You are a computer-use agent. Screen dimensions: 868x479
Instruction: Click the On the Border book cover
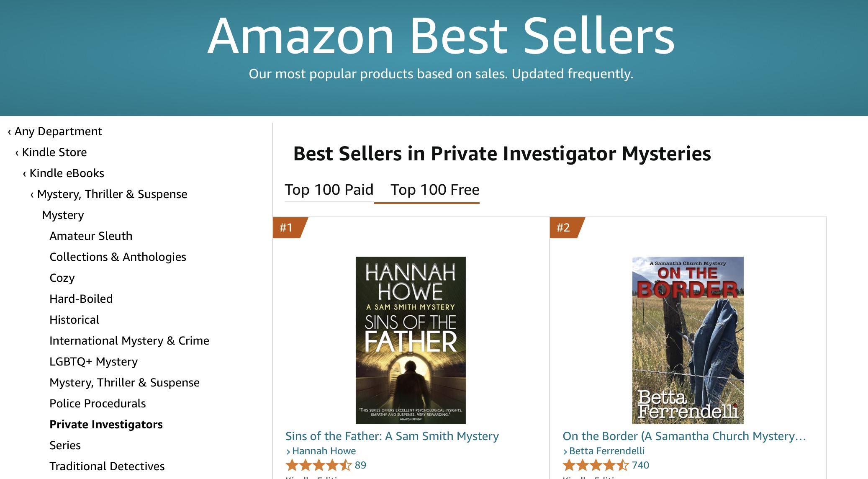[688, 340]
